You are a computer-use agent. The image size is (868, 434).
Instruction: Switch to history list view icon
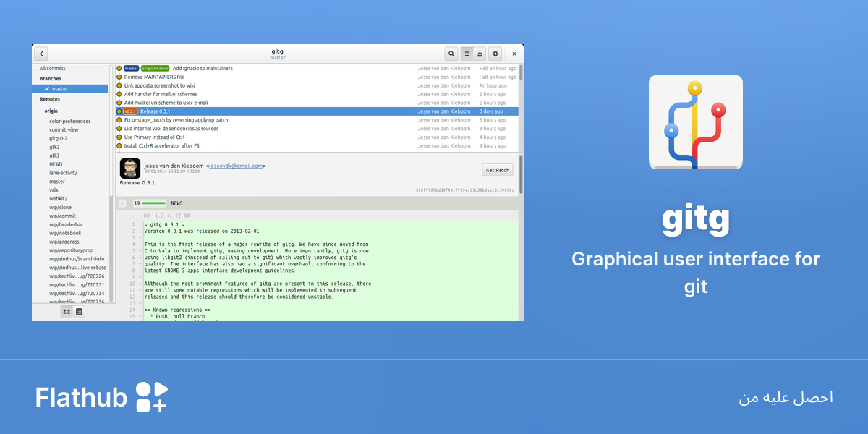pos(467,54)
